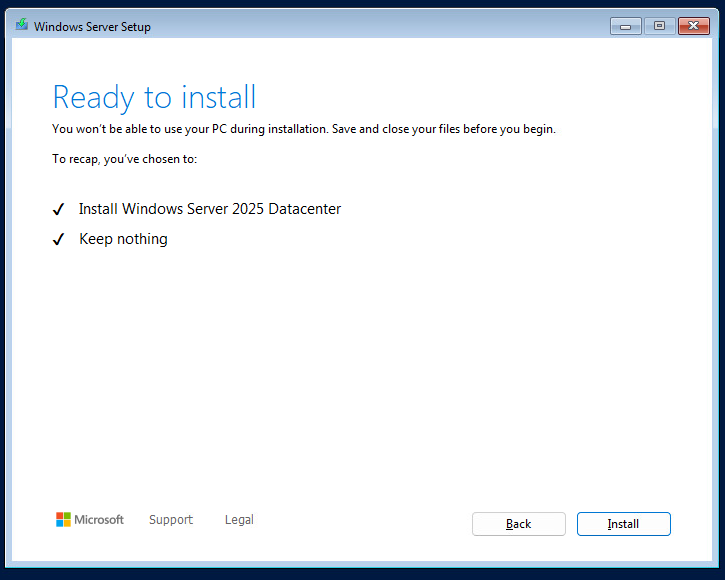Click the "To recap, you've chosen to:" line
Screen dimensions: 725x580
coord(125,159)
